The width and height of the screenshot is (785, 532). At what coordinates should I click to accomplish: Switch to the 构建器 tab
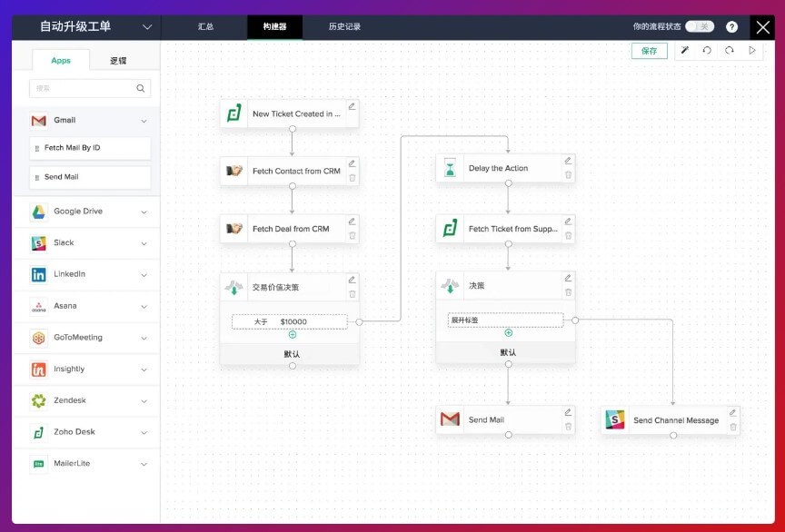coord(275,26)
